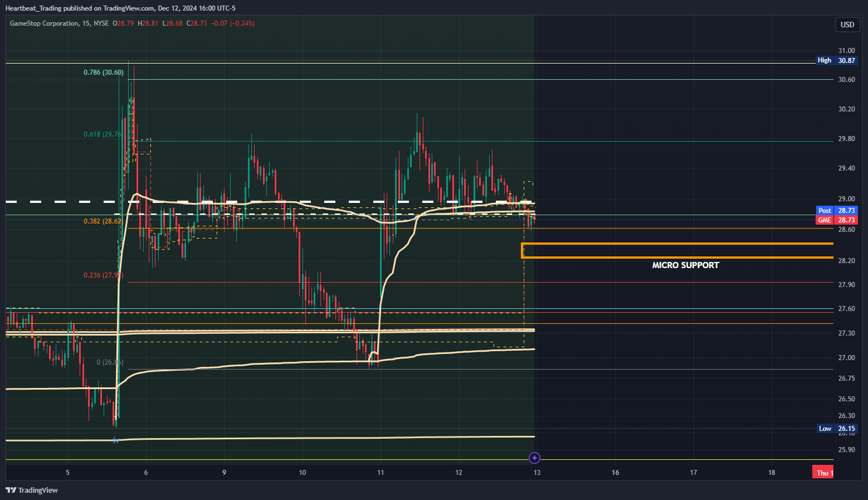Click 27.30 on the price scale
Screen dimensions: 868x500
(x=846, y=333)
